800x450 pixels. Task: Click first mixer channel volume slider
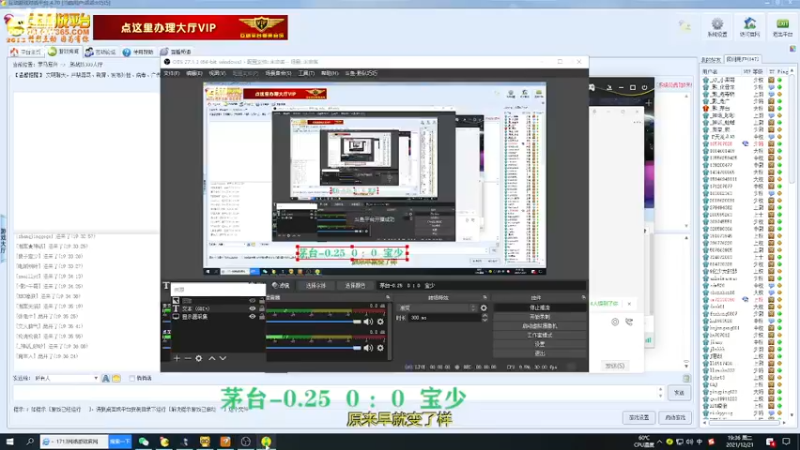click(x=314, y=321)
